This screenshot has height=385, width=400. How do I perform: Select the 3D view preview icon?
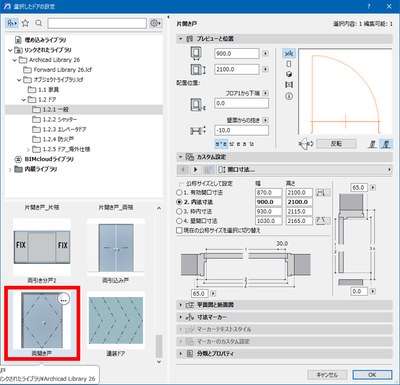[289, 74]
